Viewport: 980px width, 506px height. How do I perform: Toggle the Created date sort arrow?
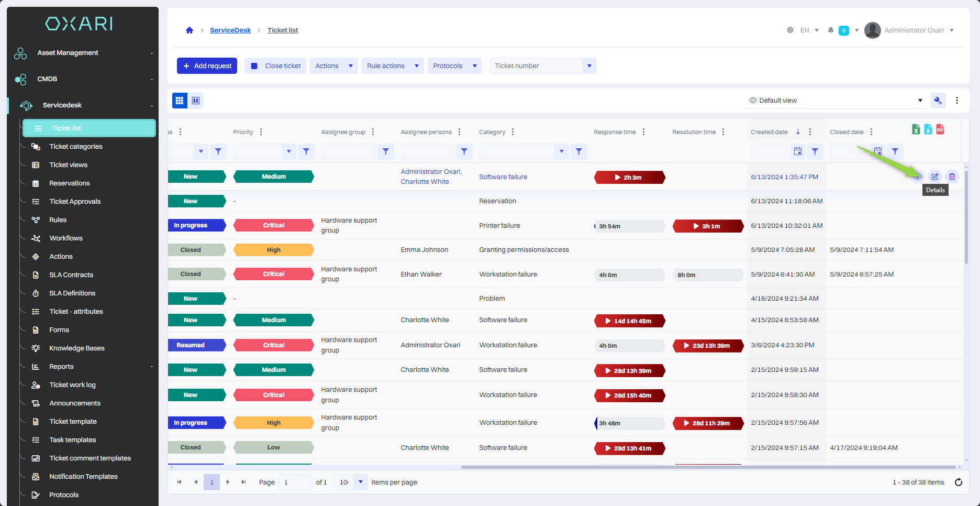point(798,132)
